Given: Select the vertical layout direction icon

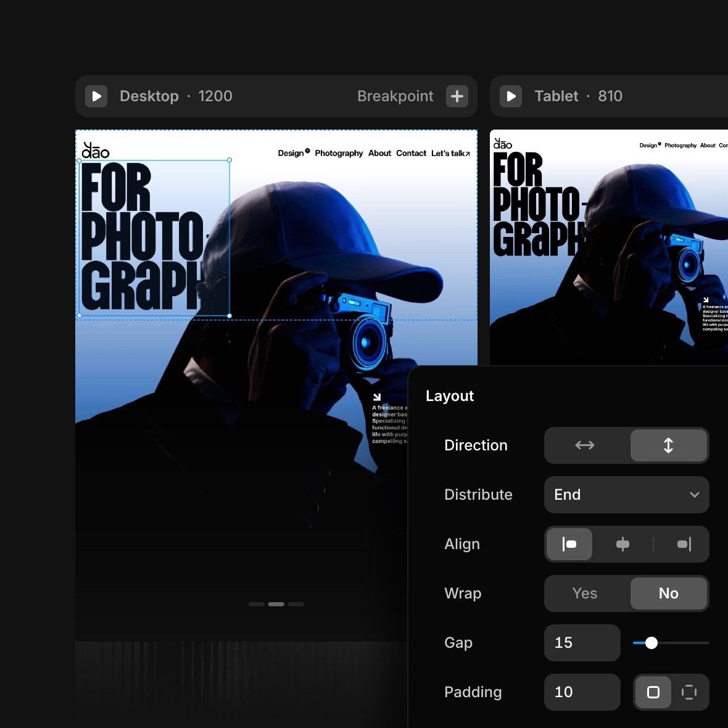Looking at the screenshot, I should pos(668,445).
